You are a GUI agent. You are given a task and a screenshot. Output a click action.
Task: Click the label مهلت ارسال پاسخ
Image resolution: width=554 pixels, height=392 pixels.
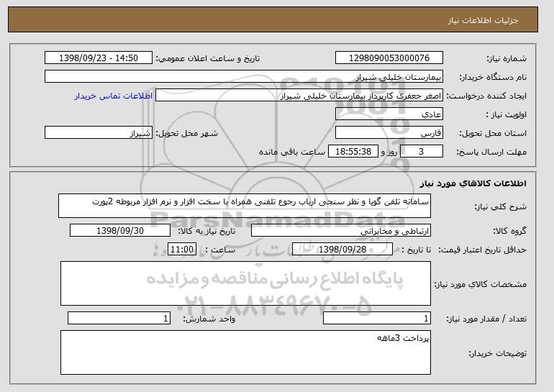(491, 152)
